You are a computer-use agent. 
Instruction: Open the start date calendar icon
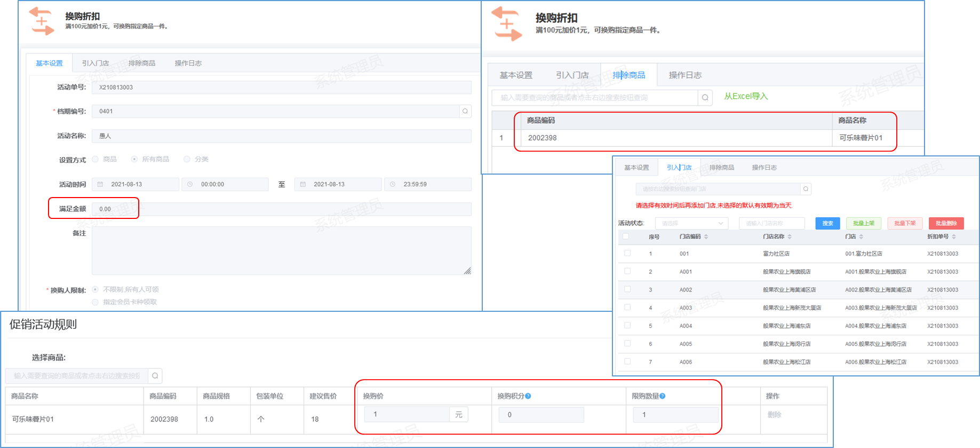(x=100, y=184)
